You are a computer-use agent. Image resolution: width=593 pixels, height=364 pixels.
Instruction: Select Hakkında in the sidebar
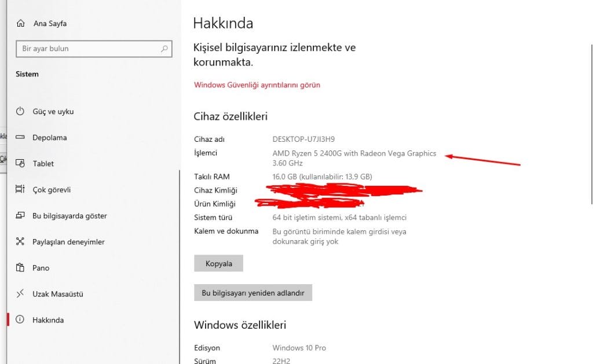[47, 320]
